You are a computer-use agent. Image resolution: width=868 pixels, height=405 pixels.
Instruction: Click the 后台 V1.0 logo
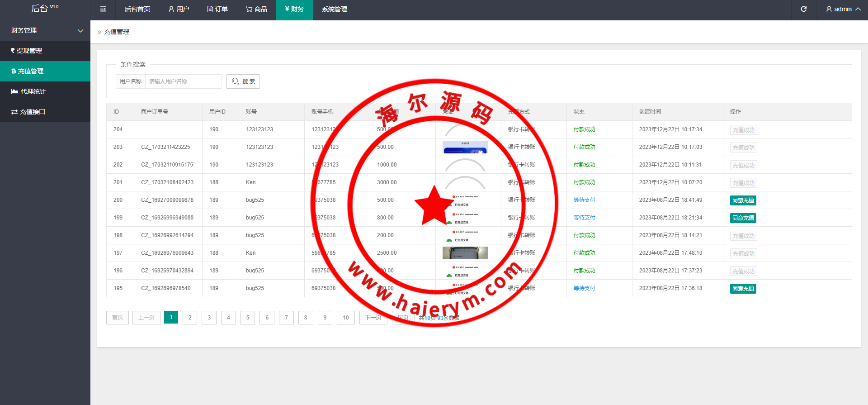(45, 9)
